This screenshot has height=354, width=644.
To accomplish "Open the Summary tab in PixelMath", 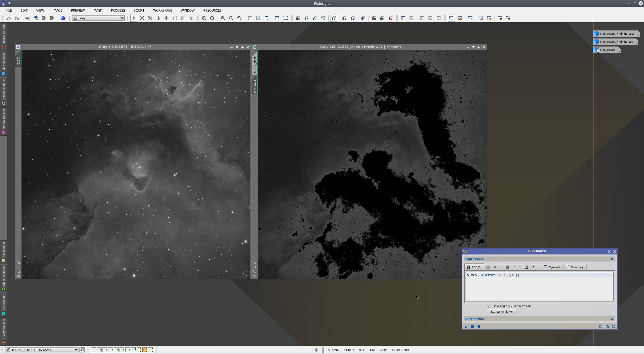I will pyautogui.click(x=575, y=267).
